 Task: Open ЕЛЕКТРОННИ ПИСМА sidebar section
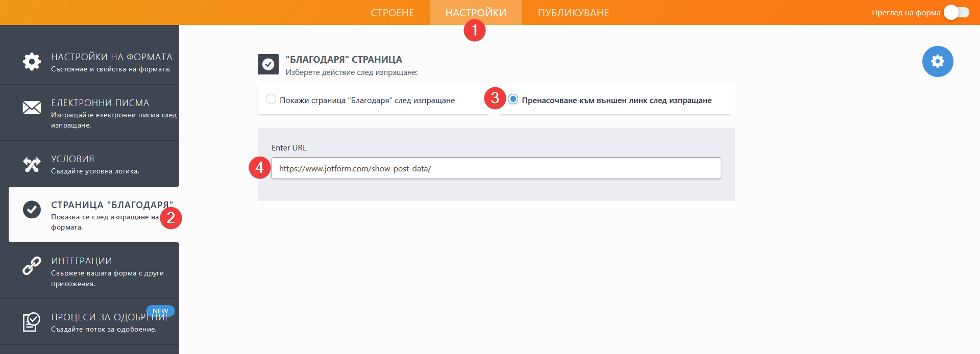click(89, 113)
